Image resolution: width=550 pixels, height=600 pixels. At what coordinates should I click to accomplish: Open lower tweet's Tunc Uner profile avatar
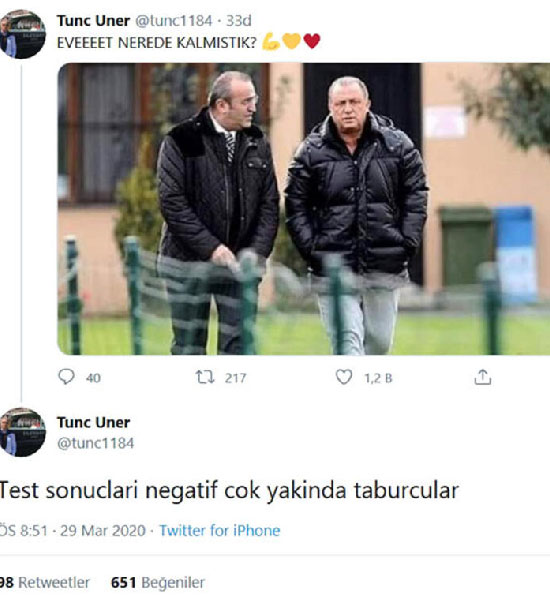pyautogui.click(x=22, y=432)
